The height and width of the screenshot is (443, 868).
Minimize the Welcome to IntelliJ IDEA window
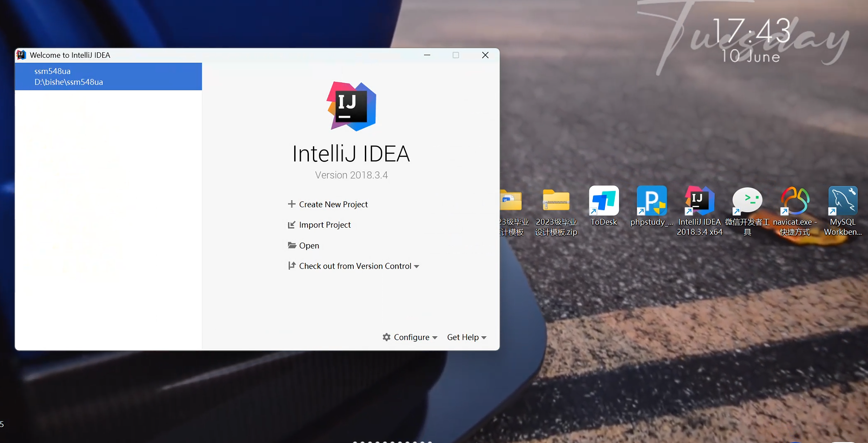pyautogui.click(x=427, y=55)
